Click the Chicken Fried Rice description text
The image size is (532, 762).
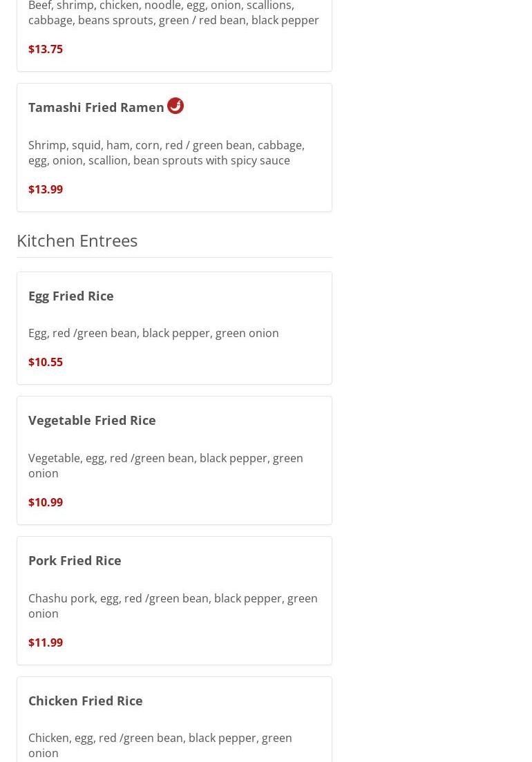tap(160, 745)
